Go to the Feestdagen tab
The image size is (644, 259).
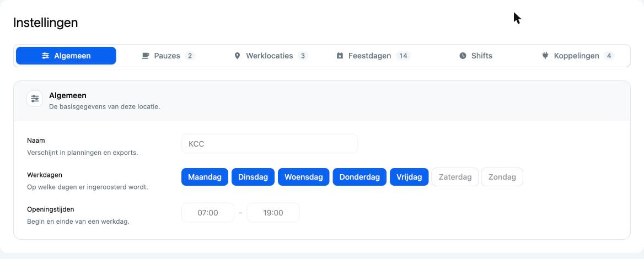tap(373, 56)
